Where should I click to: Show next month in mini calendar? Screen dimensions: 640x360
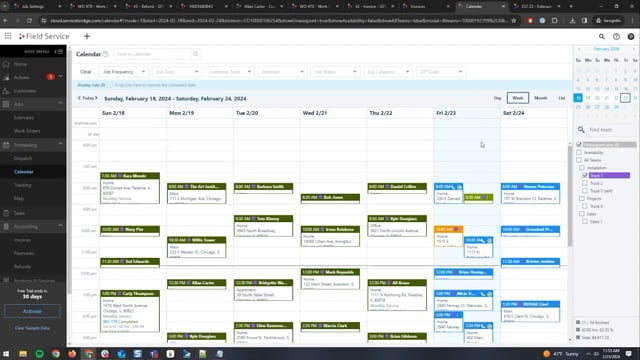[633, 49]
